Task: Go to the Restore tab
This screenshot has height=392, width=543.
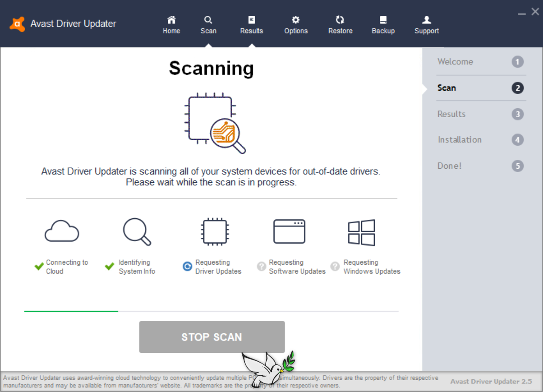Action: pos(340,25)
